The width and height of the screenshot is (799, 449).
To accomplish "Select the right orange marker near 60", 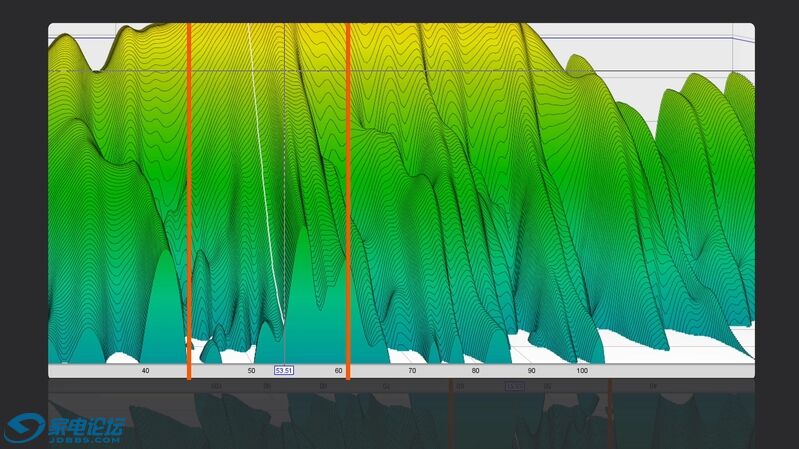I will pos(347,200).
